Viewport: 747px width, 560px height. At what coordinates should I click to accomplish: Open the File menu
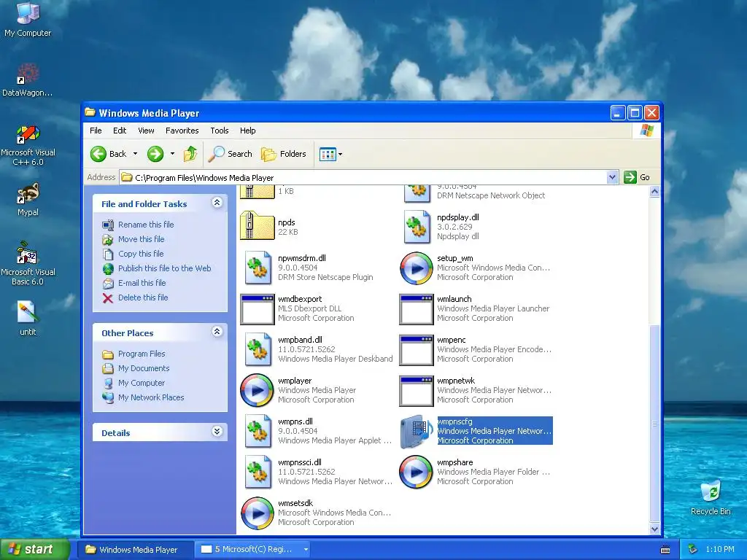click(96, 131)
